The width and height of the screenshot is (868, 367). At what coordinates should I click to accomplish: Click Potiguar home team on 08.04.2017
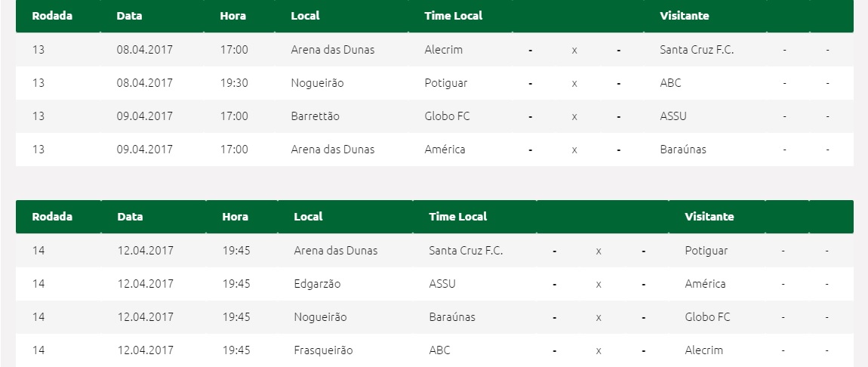[x=445, y=83]
